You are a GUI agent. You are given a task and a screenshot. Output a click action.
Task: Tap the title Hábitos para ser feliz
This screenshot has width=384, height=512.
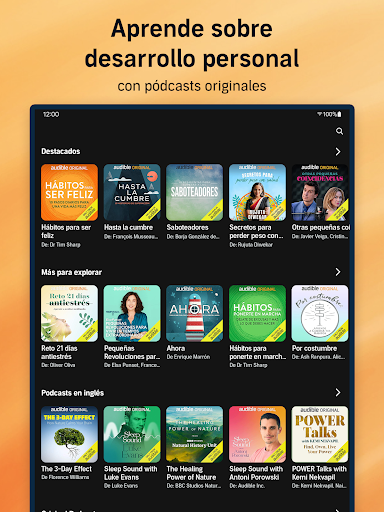pyautogui.click(x=66, y=231)
